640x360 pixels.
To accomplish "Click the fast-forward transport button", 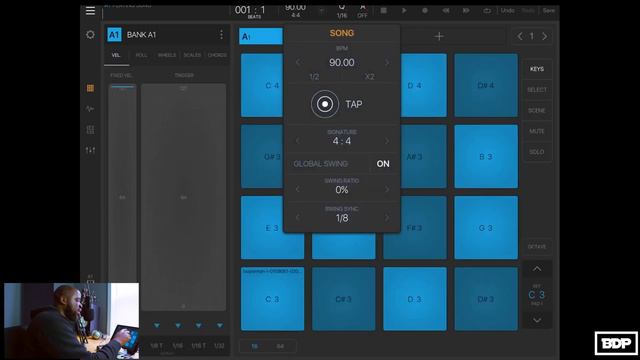I will (x=466, y=11).
